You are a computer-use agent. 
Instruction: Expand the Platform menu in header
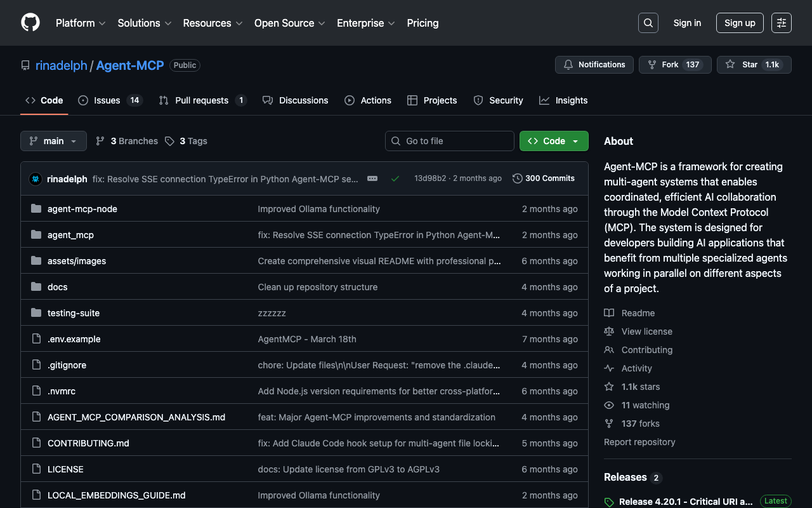pos(80,23)
